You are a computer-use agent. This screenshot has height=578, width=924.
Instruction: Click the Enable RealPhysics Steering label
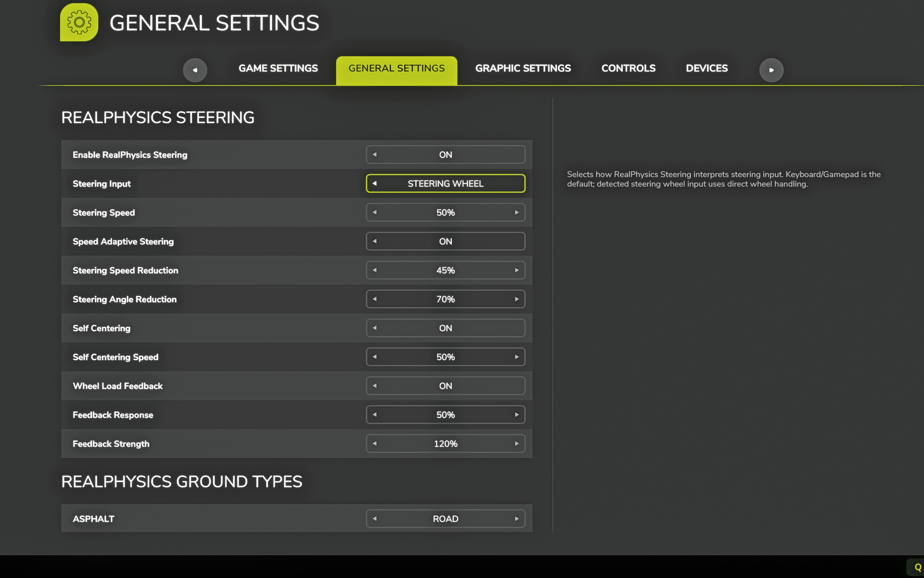(130, 155)
